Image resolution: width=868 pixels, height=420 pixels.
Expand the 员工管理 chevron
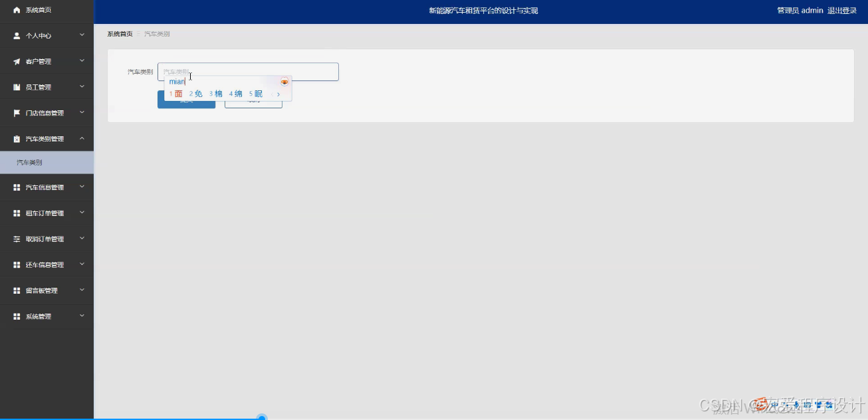coord(82,86)
